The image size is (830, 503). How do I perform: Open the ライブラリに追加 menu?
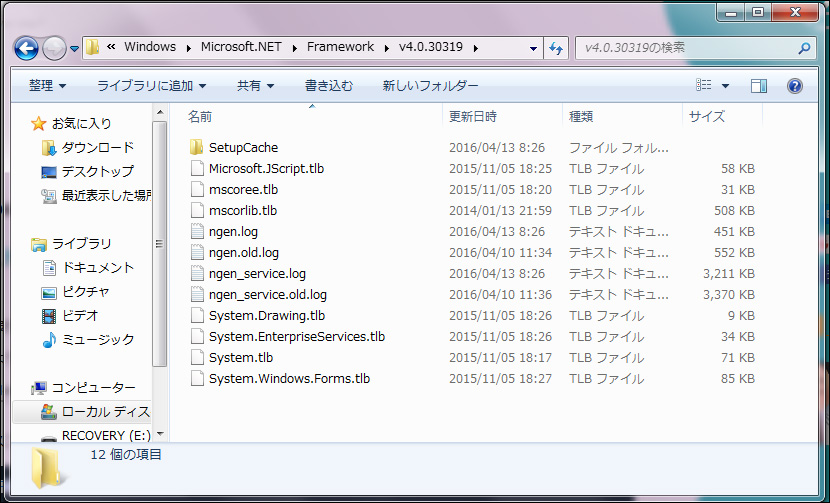point(151,85)
